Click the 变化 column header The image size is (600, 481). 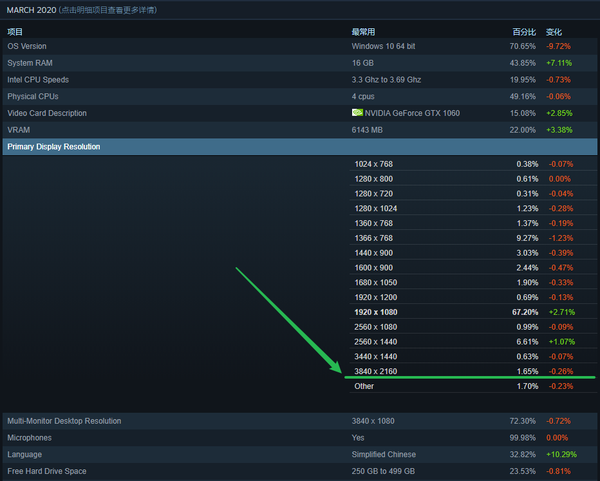click(554, 32)
